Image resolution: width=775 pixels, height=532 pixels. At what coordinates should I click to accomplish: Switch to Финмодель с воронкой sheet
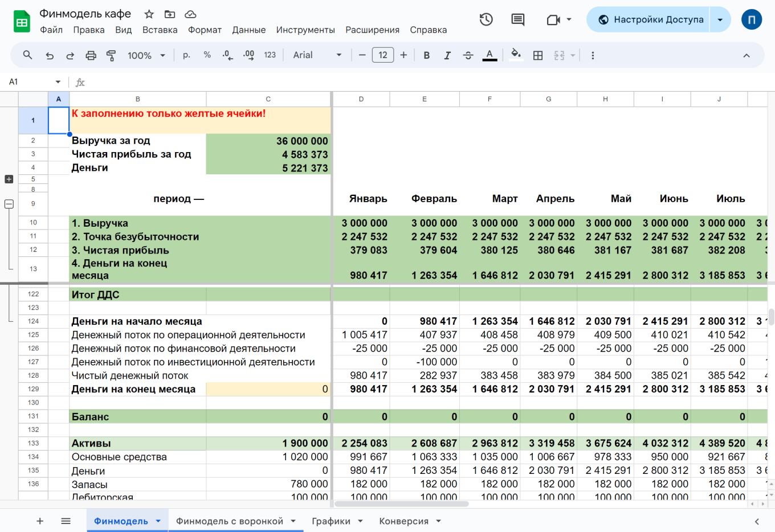point(230,521)
